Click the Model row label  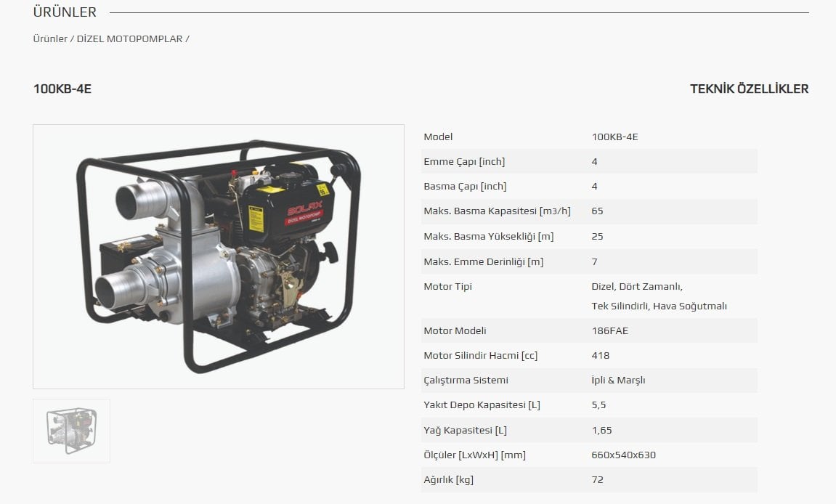pos(438,137)
